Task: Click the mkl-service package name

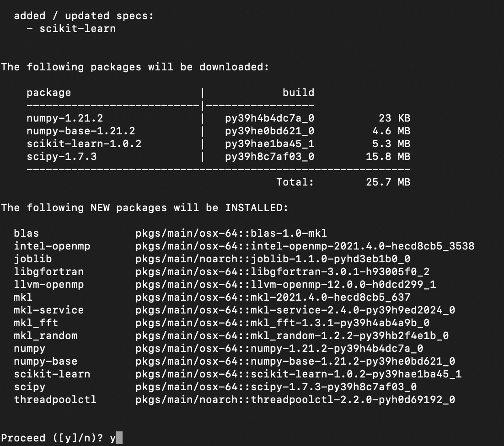Action: point(49,310)
